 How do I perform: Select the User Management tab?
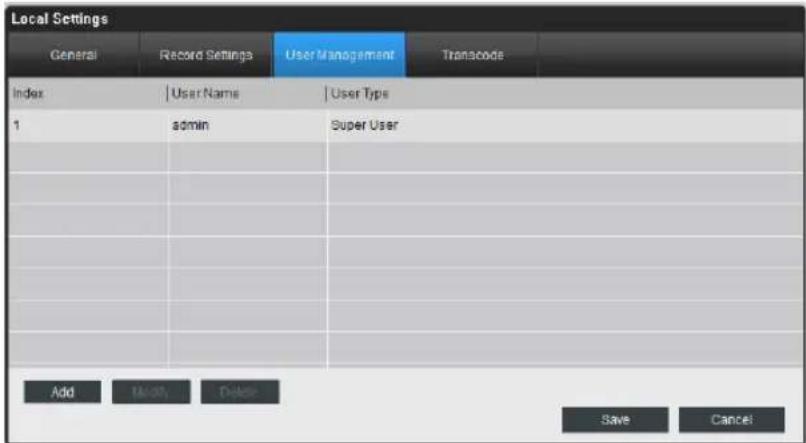(x=340, y=55)
